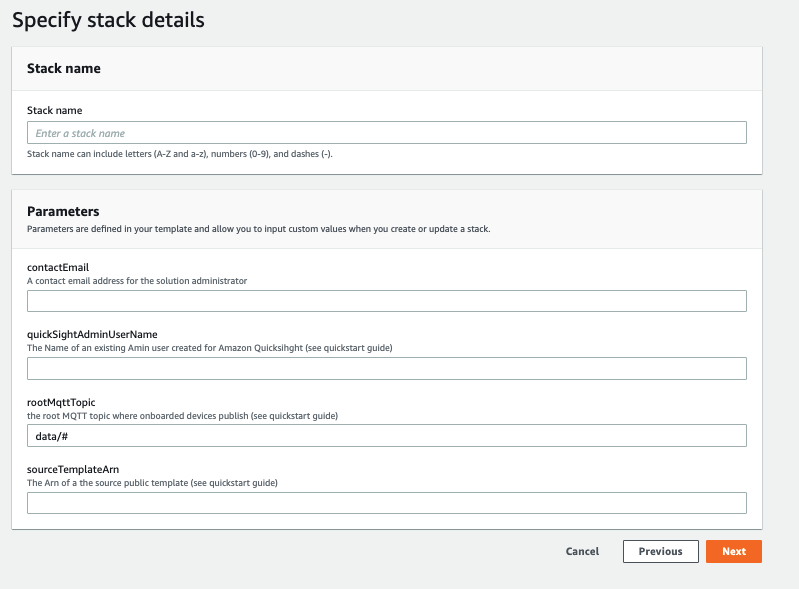The image size is (799, 589).
Task: Go back using the Previous button
Action: tap(660, 551)
